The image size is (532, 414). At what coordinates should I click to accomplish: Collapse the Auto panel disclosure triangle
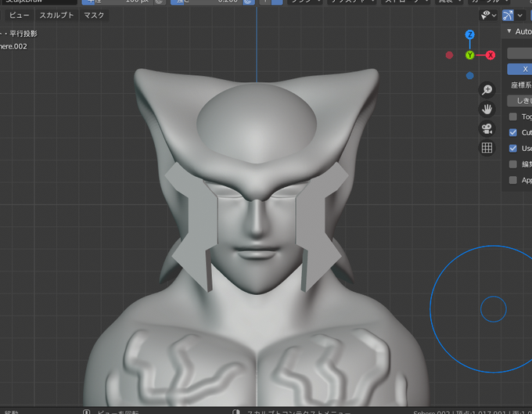(x=509, y=31)
